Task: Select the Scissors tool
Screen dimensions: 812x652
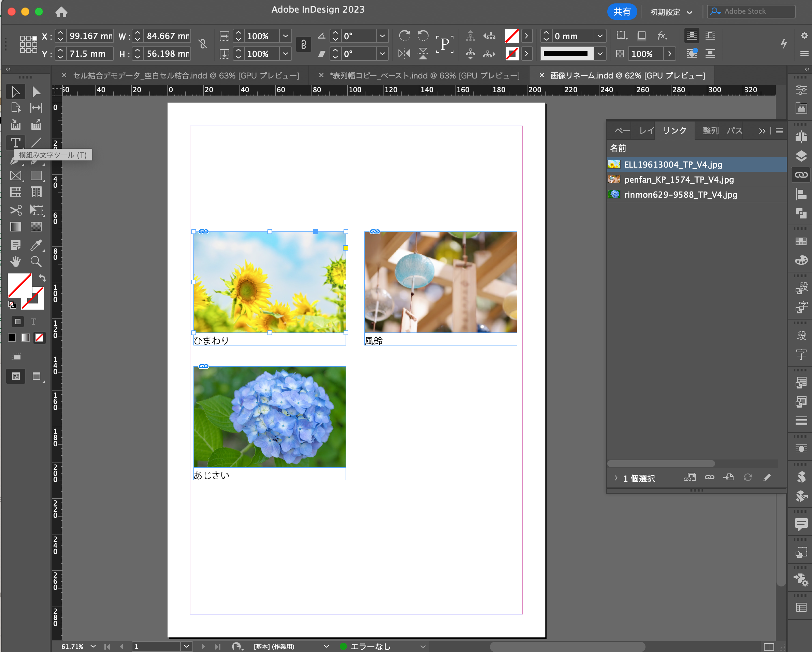Action: (x=15, y=210)
